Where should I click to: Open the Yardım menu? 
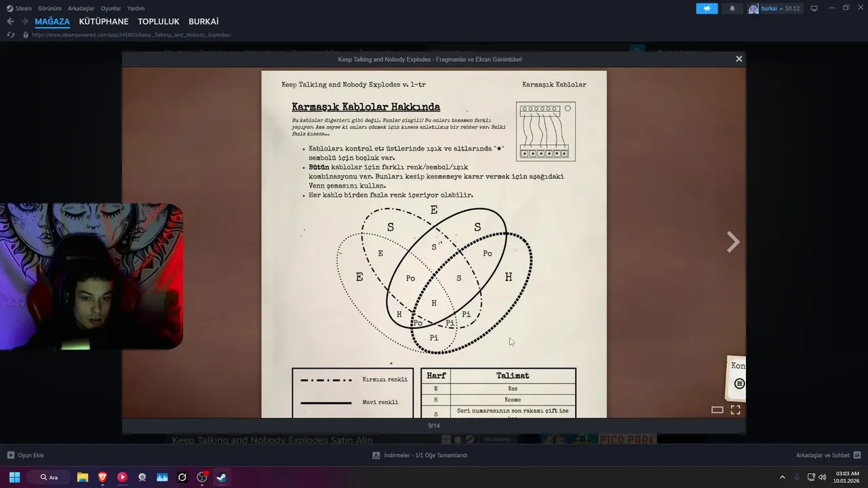click(x=136, y=8)
